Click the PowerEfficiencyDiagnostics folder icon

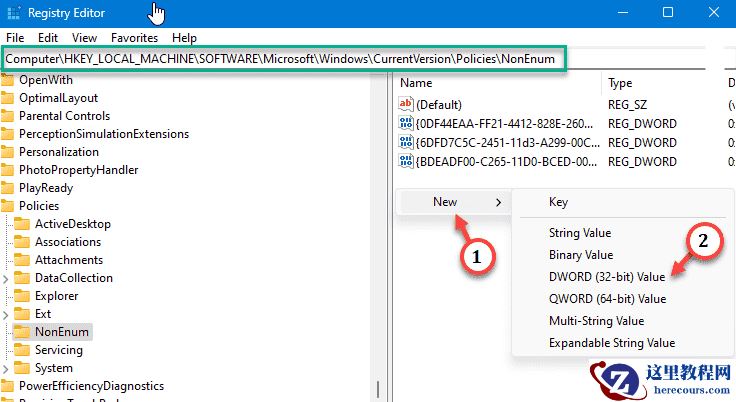pyautogui.click(x=7, y=386)
